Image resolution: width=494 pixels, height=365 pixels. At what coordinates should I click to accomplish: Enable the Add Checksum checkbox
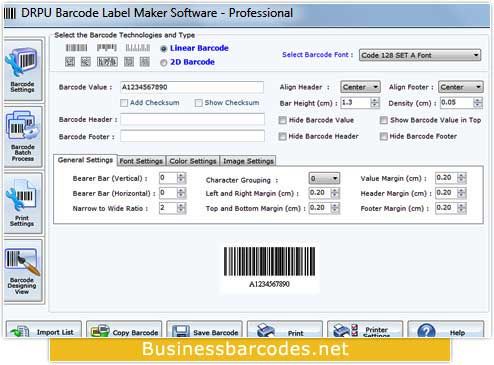124,103
